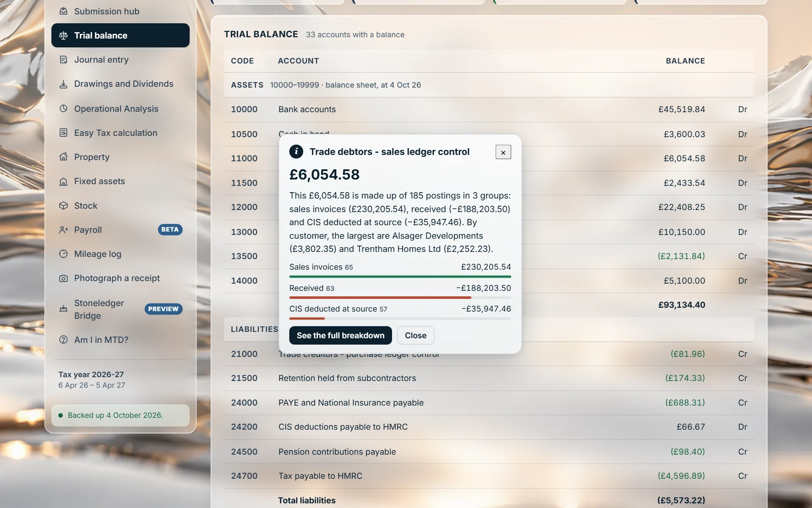Click the info icon in debtors popup
The height and width of the screenshot is (508, 812).
tap(296, 152)
